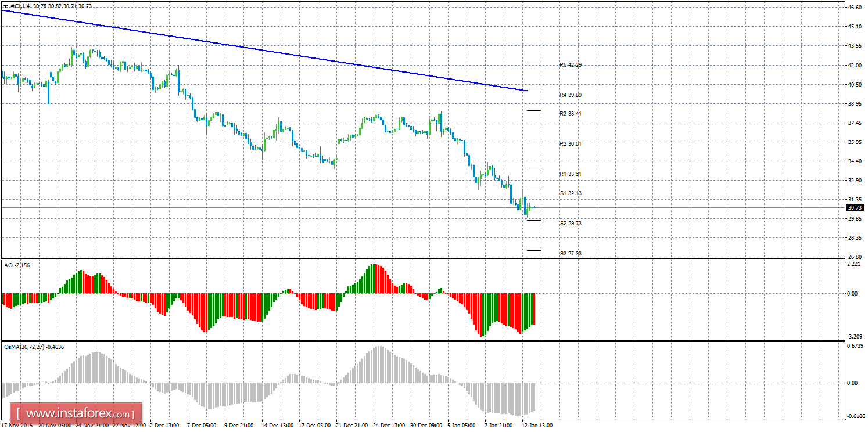Viewport: 868px width, 432px height.
Task: Click the AO -2.156 indicator label
Action: point(16,265)
